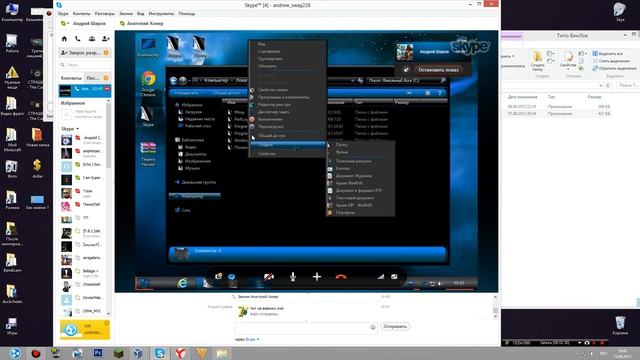This screenshot has width=640, height=360.
Task: Click the plus add-to-call button
Action: pyautogui.click(x=317, y=277)
